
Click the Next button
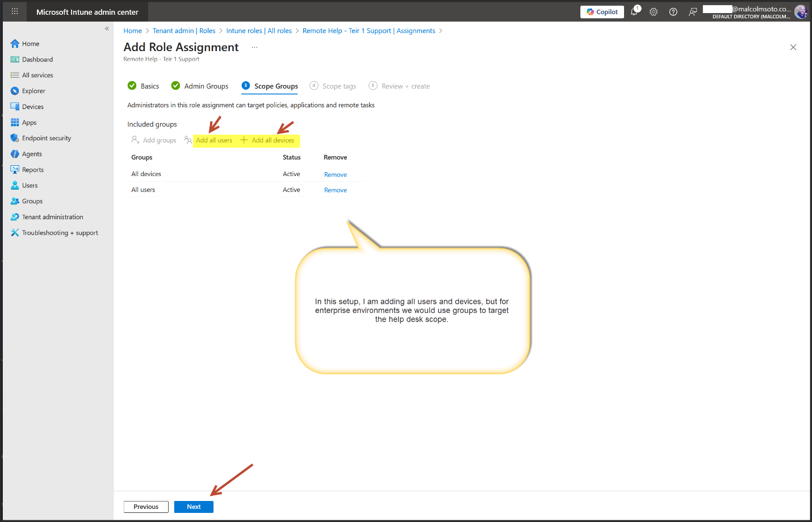[194, 507]
